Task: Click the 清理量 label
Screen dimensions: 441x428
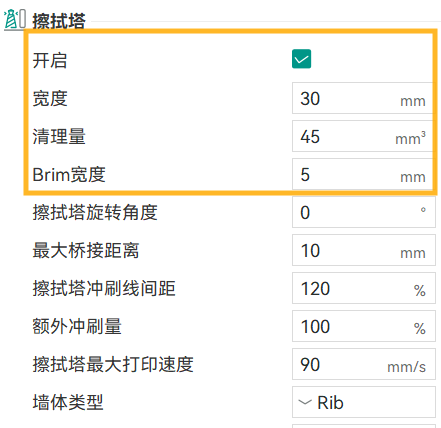Action: [x=59, y=137]
